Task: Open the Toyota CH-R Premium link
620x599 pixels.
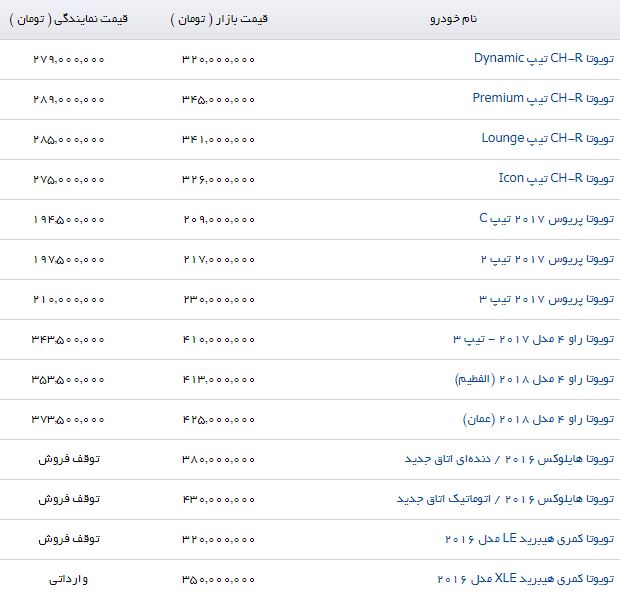Action: pos(543,98)
